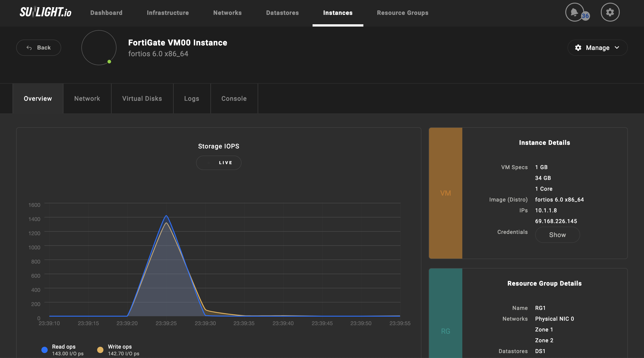Screen dimensions: 644x358
Task: Click the 143.00 I/O ps read value
Action: pos(68,354)
